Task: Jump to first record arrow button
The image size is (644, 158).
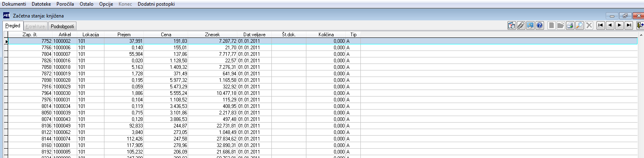Action: coord(601,26)
